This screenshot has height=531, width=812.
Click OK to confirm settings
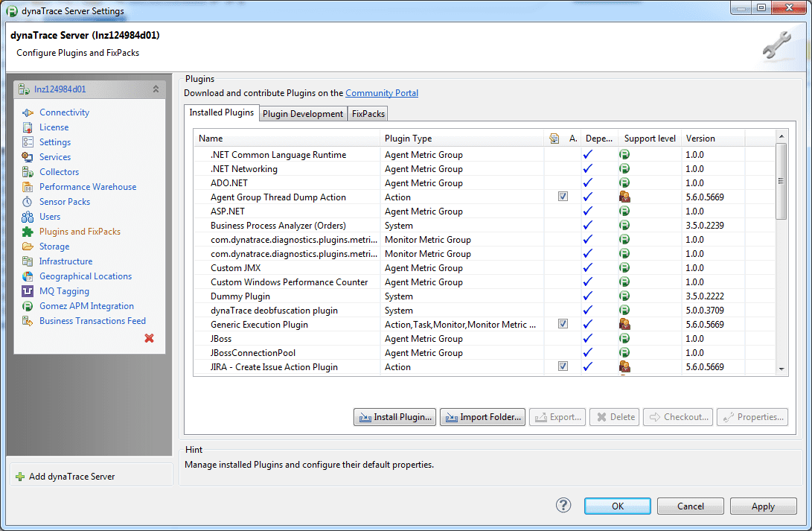click(617, 506)
